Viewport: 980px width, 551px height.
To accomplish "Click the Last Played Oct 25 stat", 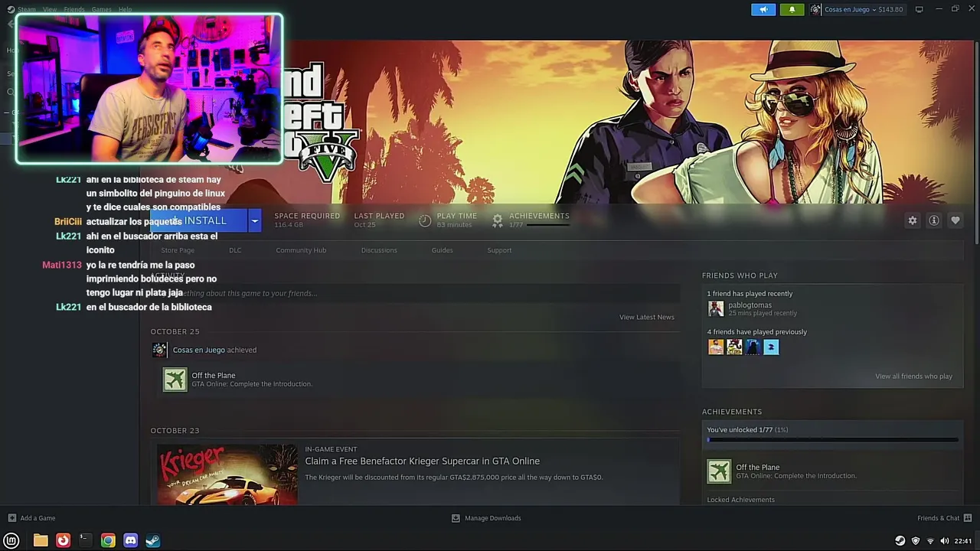I will click(x=379, y=220).
